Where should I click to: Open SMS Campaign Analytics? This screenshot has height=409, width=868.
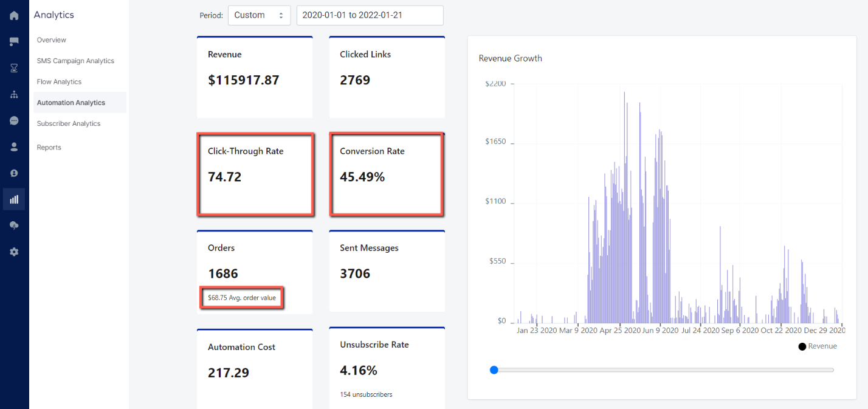(x=75, y=61)
